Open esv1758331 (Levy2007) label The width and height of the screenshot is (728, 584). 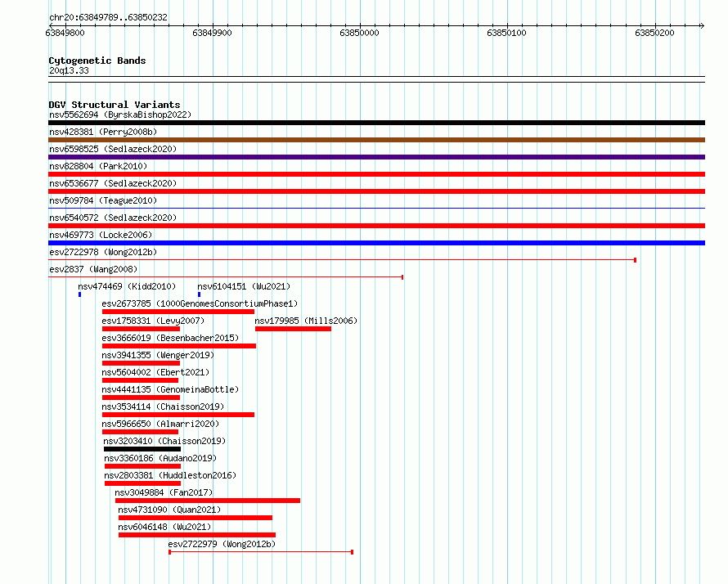pos(153,321)
